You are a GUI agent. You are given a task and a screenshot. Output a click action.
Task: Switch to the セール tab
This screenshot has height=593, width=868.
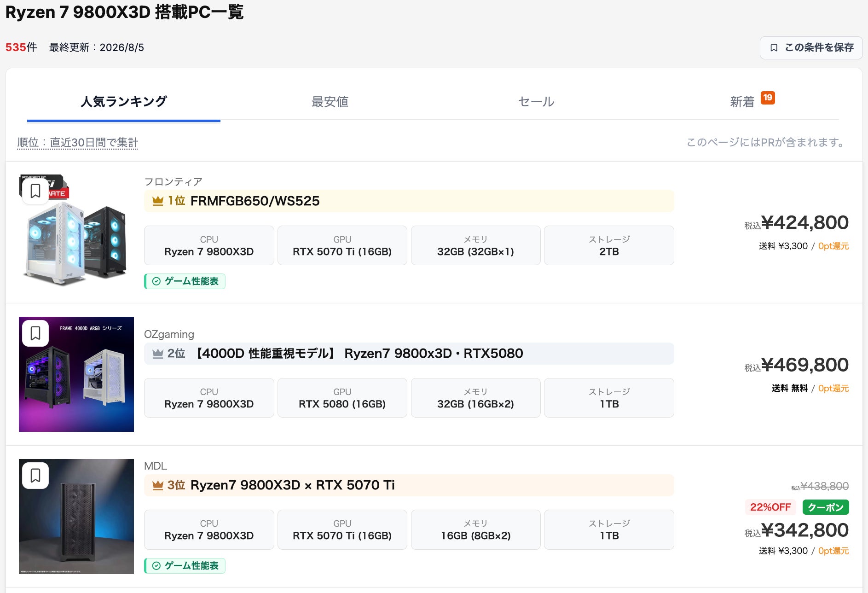tap(536, 102)
